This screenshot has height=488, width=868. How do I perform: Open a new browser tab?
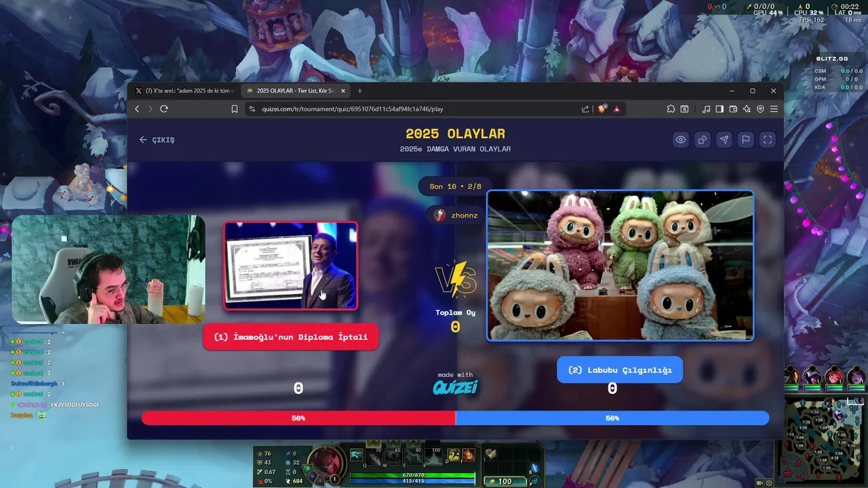click(360, 91)
